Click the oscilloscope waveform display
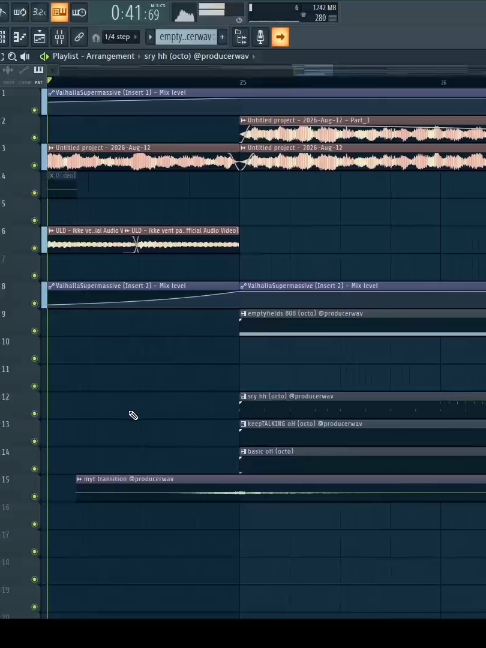Viewport: 486px width, 648px height. coord(184,13)
